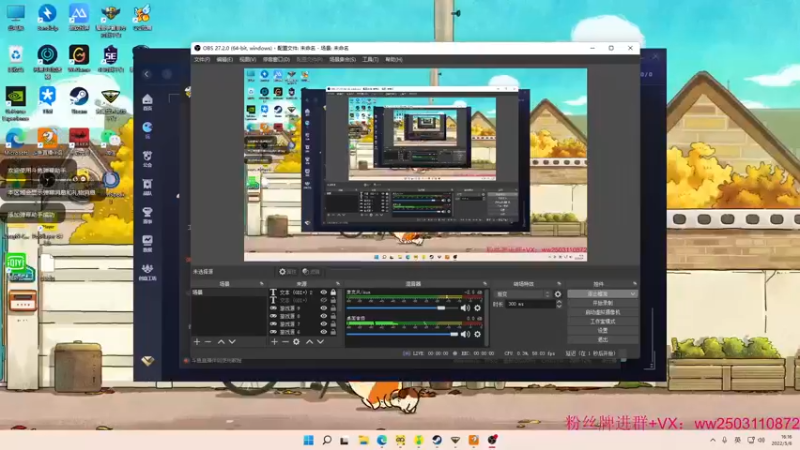Pop out the 混音器 dock panel

click(x=484, y=284)
